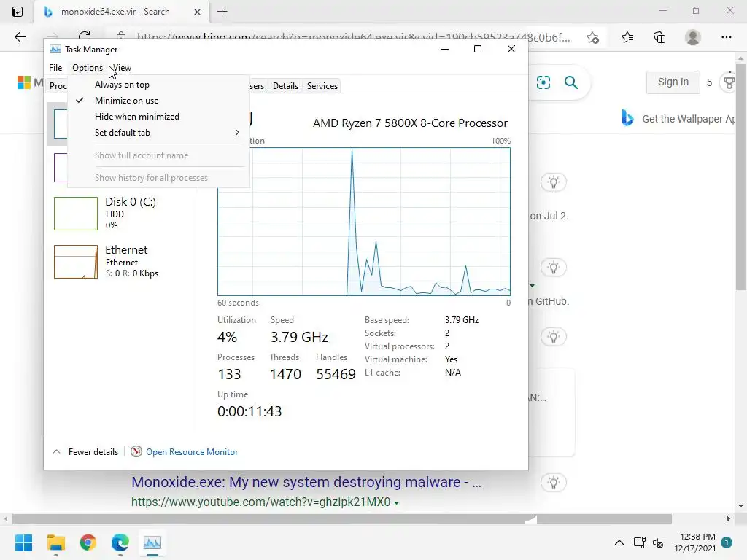Click Edge profile avatar icon
The width and height of the screenshot is (747, 560).
[693, 37]
